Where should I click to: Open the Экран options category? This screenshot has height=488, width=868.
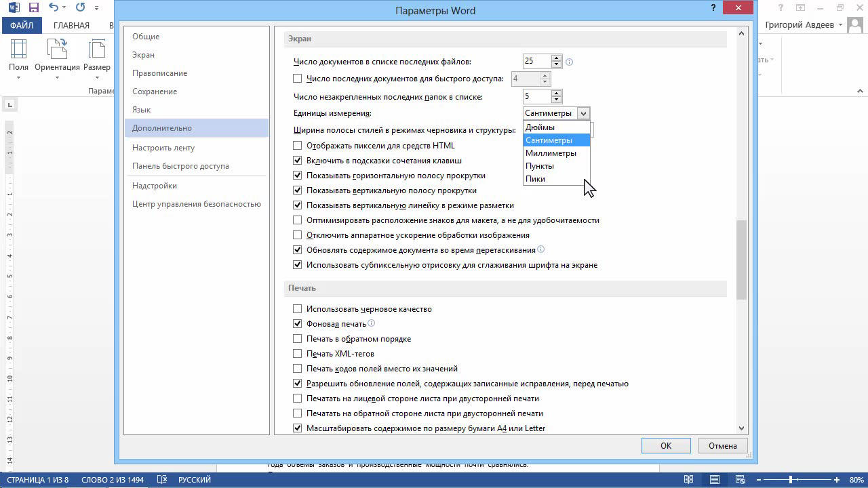coord(197,55)
